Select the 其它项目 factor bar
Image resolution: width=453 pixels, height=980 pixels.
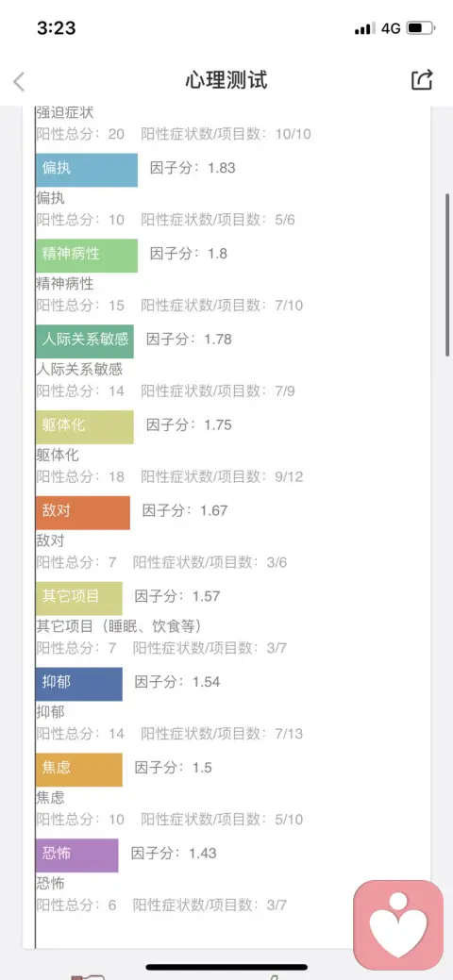tap(79, 598)
